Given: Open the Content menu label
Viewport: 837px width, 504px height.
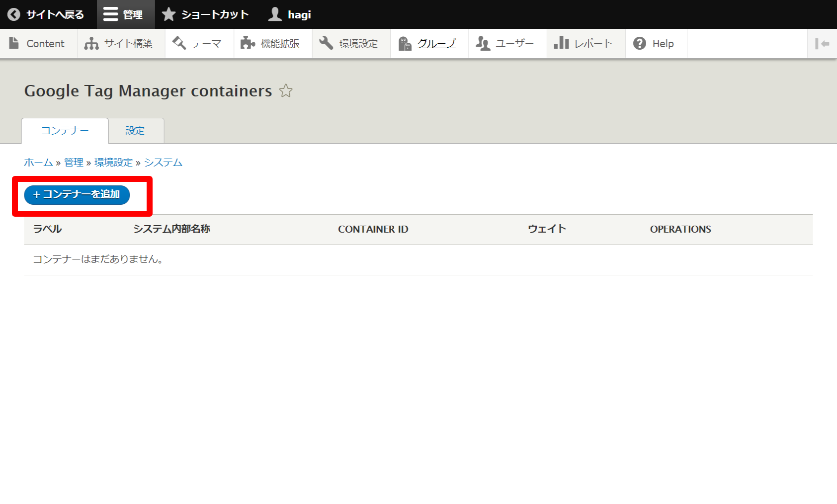Looking at the screenshot, I should pos(45,44).
